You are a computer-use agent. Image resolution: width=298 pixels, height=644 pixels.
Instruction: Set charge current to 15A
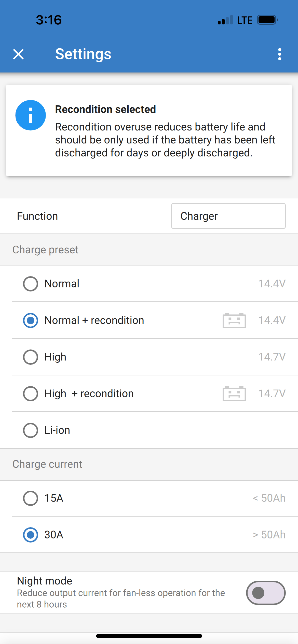(31, 498)
